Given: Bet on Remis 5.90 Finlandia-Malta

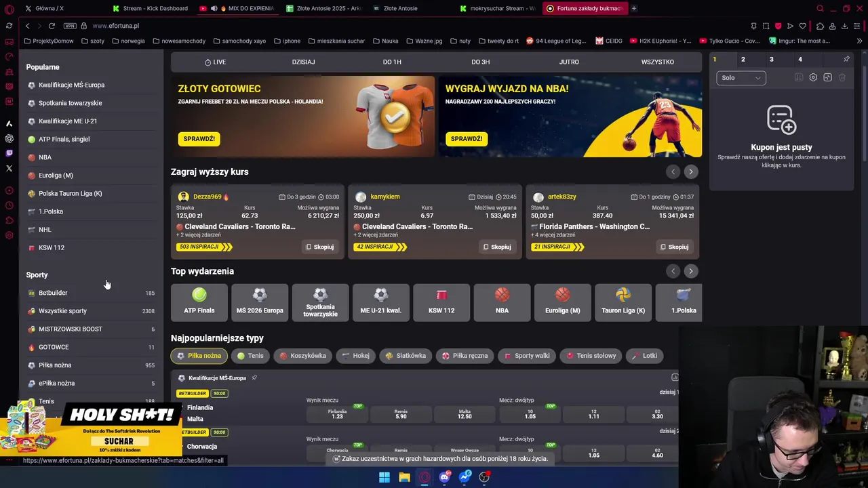Looking at the screenshot, I should pyautogui.click(x=401, y=413).
